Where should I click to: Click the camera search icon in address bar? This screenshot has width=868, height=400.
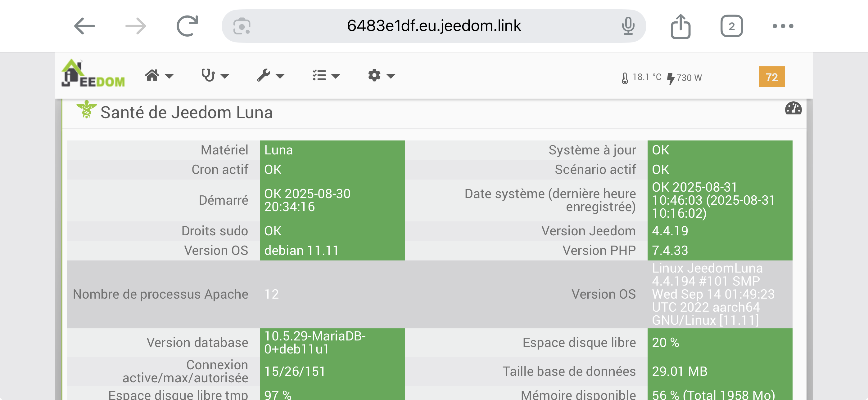pyautogui.click(x=242, y=26)
